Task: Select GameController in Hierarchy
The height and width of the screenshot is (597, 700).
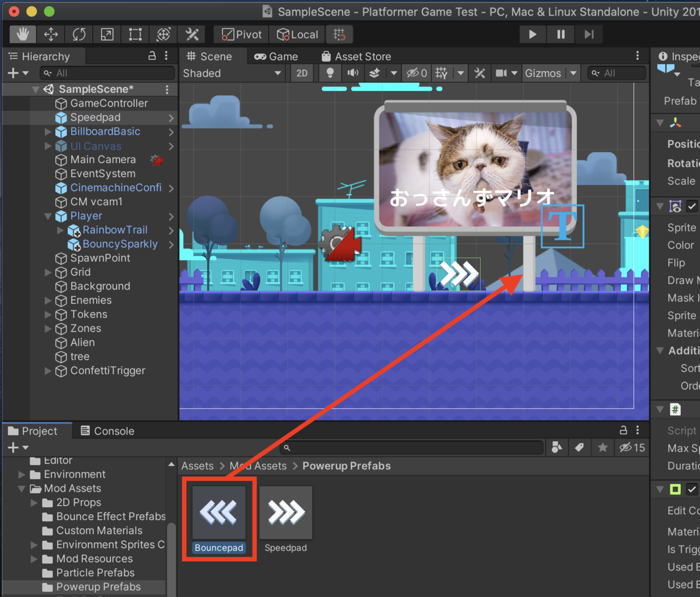Action: point(109,103)
